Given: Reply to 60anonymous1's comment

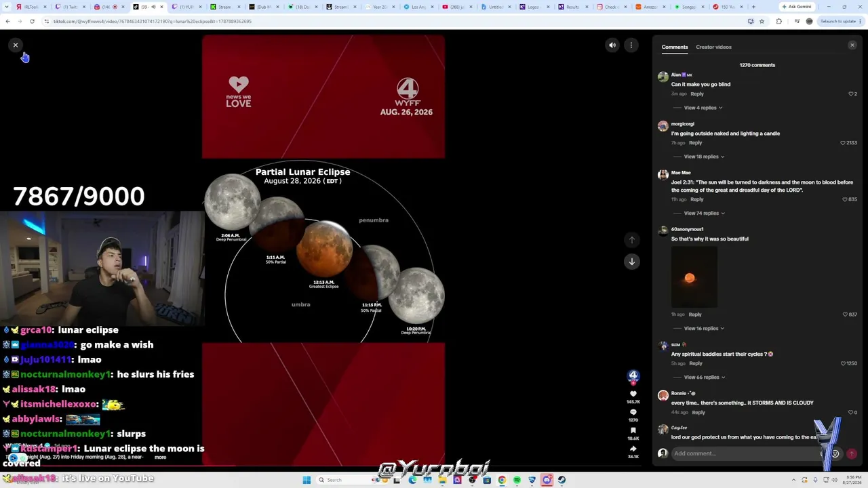Looking at the screenshot, I should pyautogui.click(x=695, y=314).
